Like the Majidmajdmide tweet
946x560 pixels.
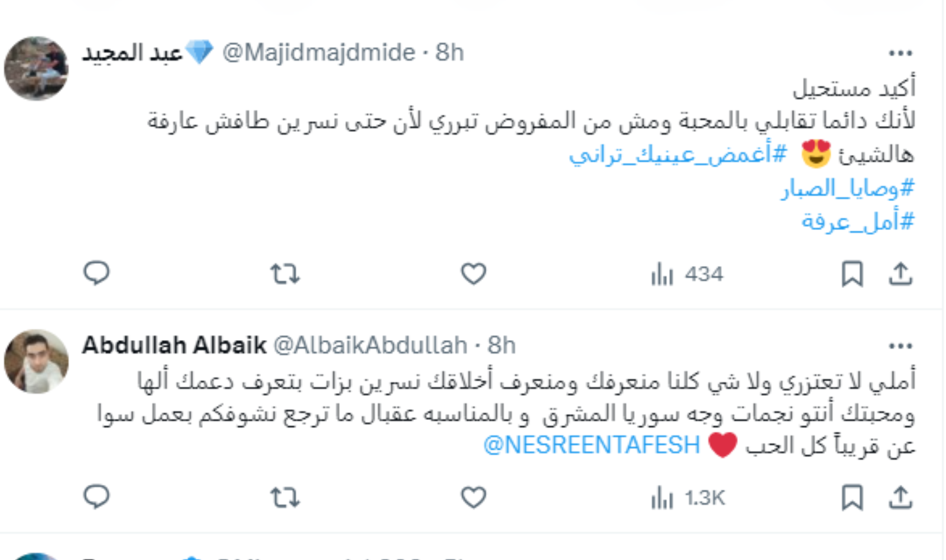(474, 274)
